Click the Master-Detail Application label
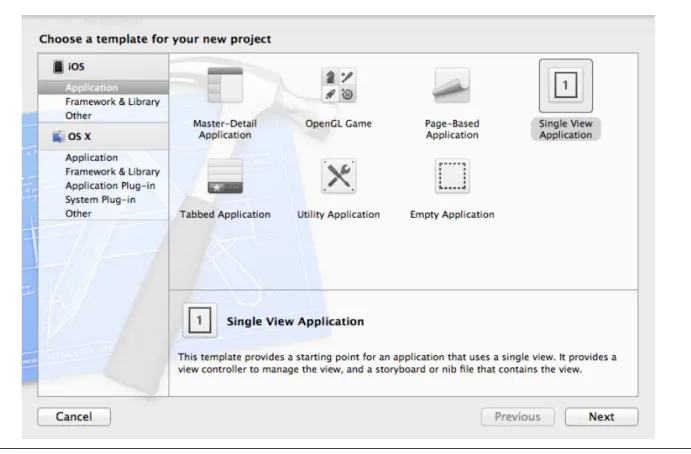Screen dimensions: 691x454 [x=225, y=129]
